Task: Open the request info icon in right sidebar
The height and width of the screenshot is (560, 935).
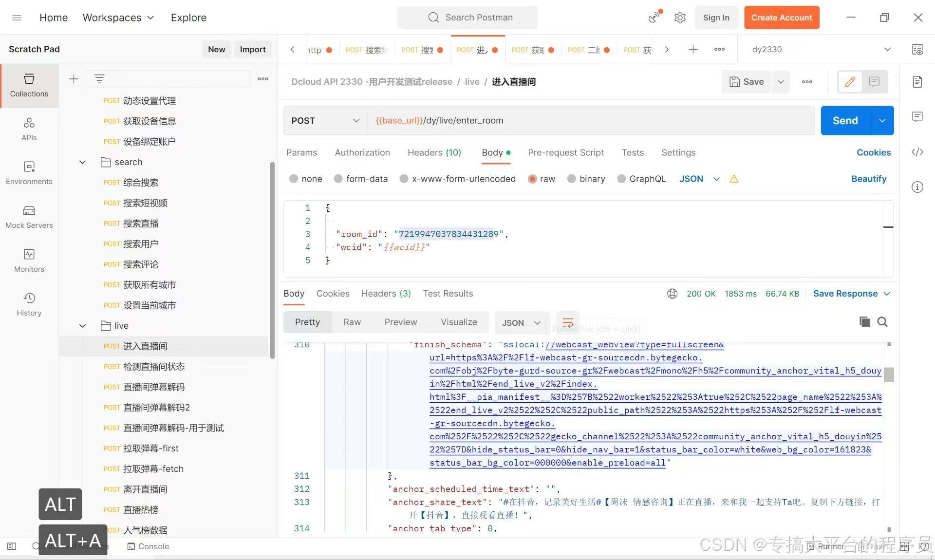Action: coord(917,187)
